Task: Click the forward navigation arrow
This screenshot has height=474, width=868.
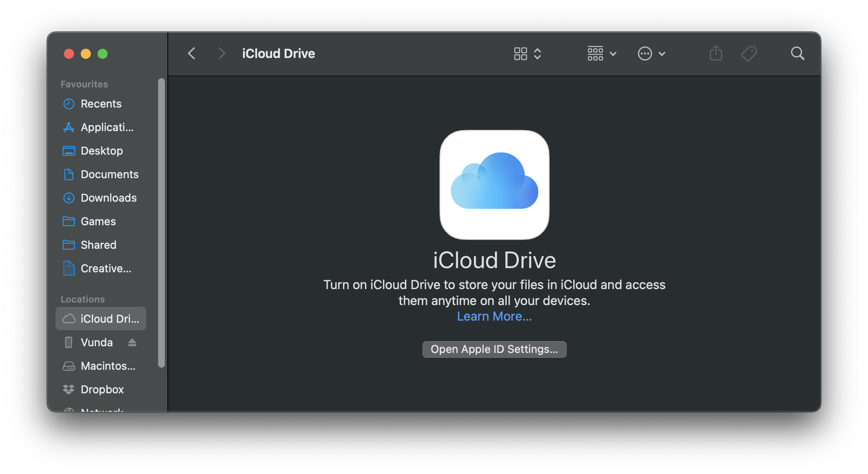Action: click(222, 53)
